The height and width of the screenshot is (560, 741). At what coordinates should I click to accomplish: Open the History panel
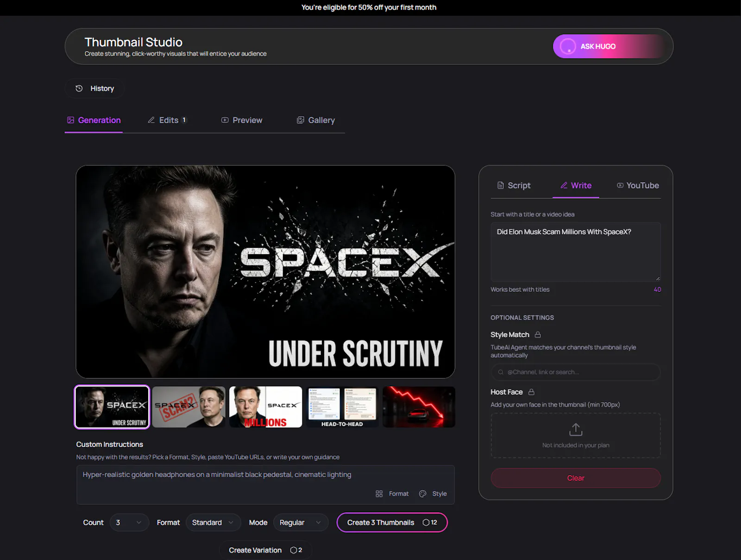click(95, 88)
